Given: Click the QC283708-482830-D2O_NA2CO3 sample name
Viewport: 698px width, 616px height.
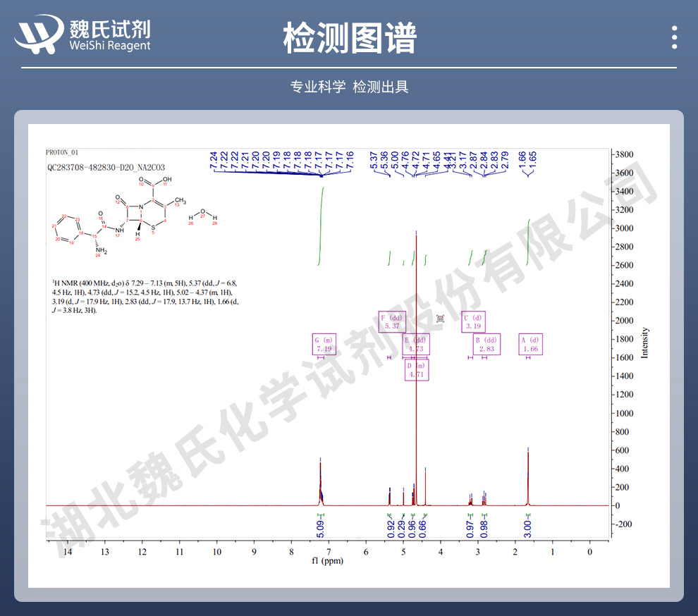Looking at the screenshot, I should tap(106, 168).
